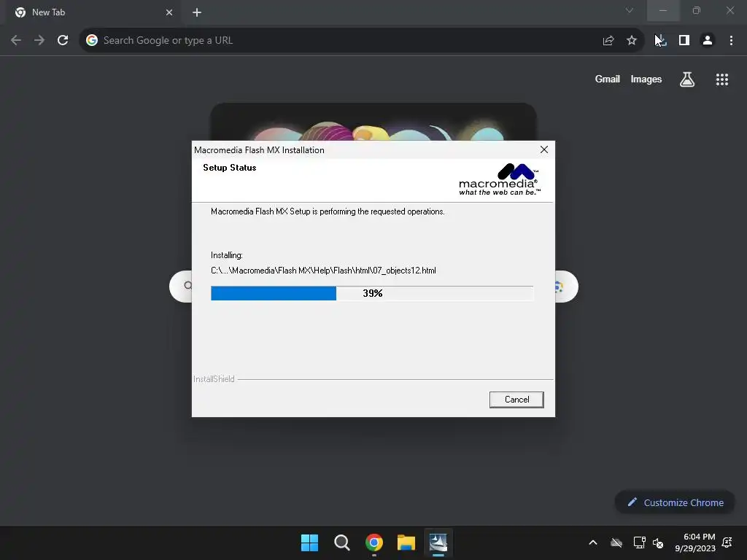Open the Chrome profile icon
Viewport: 747px width, 560px height.
pyautogui.click(x=708, y=41)
